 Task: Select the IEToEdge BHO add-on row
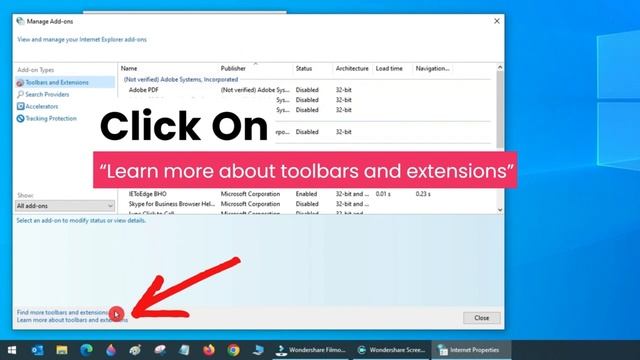pos(307,194)
